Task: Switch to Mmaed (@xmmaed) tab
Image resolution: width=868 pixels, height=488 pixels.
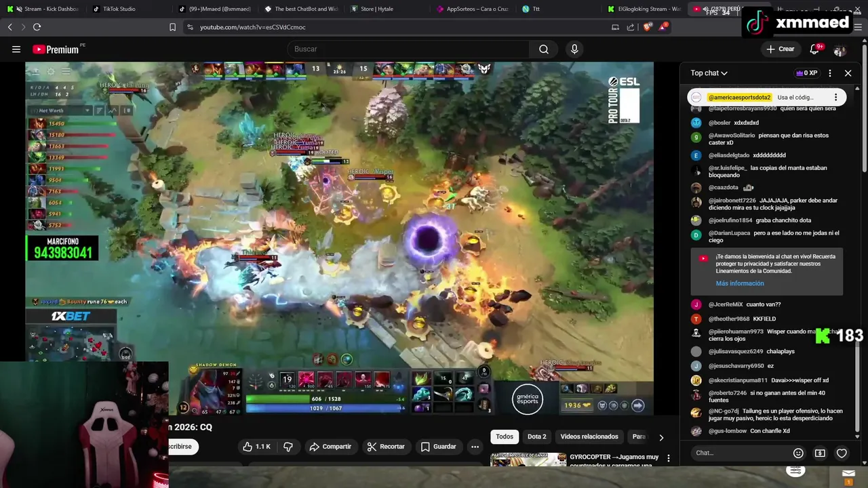Action: click(216, 9)
